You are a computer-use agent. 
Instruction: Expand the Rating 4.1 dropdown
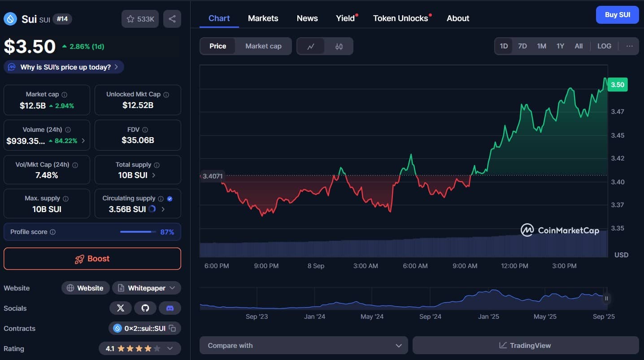pyautogui.click(x=140, y=348)
